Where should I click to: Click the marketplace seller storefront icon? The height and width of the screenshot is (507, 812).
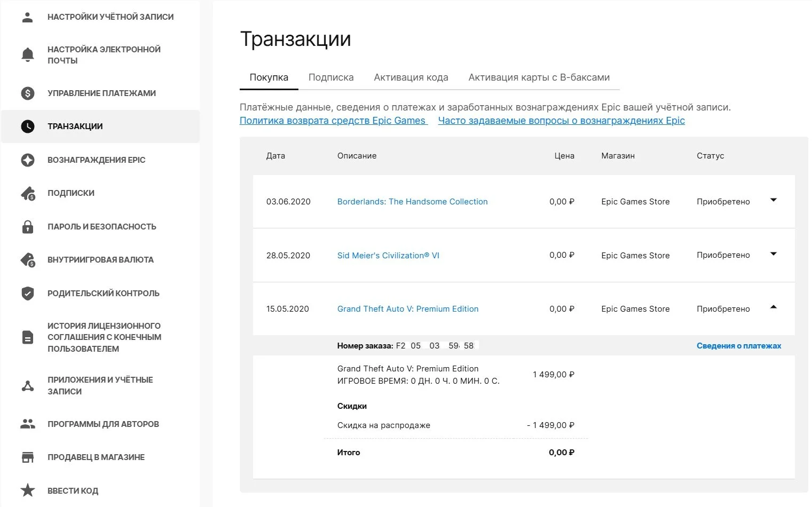pos(27,457)
